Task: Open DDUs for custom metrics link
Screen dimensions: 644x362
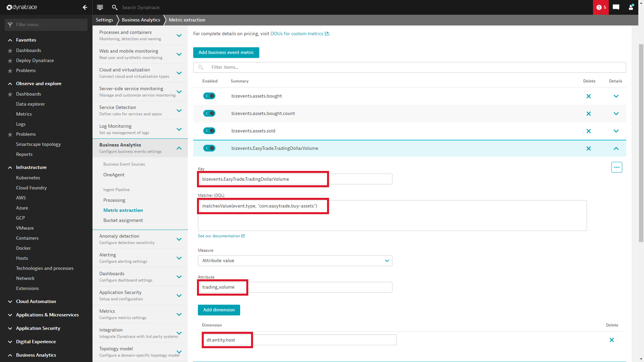Action: pos(297,34)
